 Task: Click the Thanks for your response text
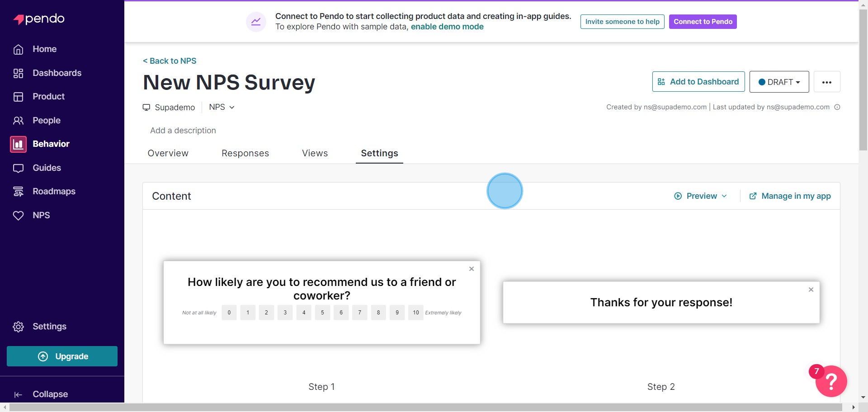click(661, 302)
